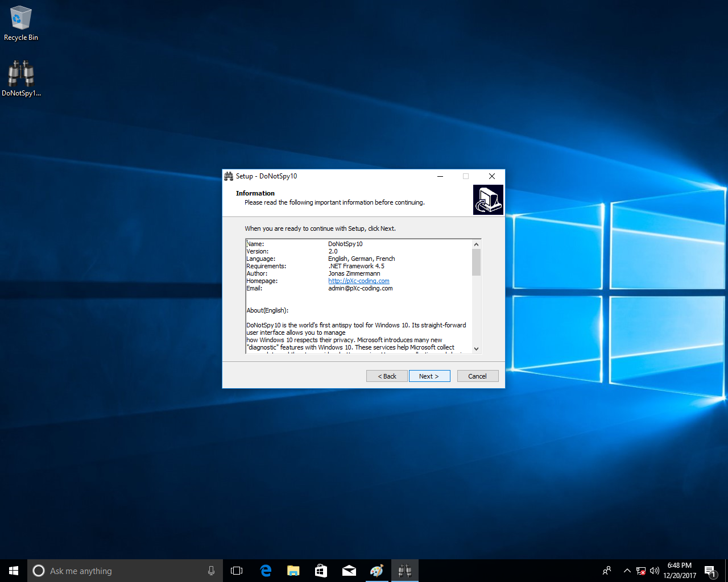
Task: Open the Windows Start menu
Action: (14, 571)
